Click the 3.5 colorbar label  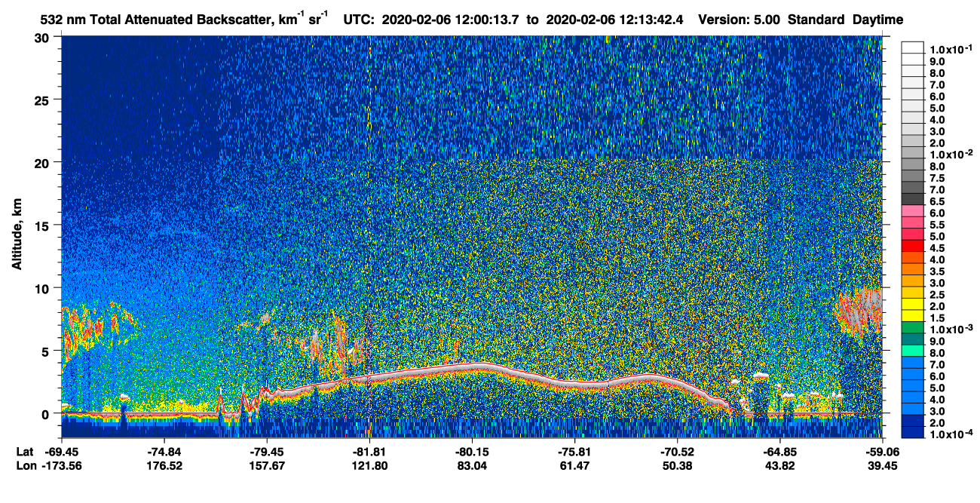pyautogui.click(x=936, y=271)
